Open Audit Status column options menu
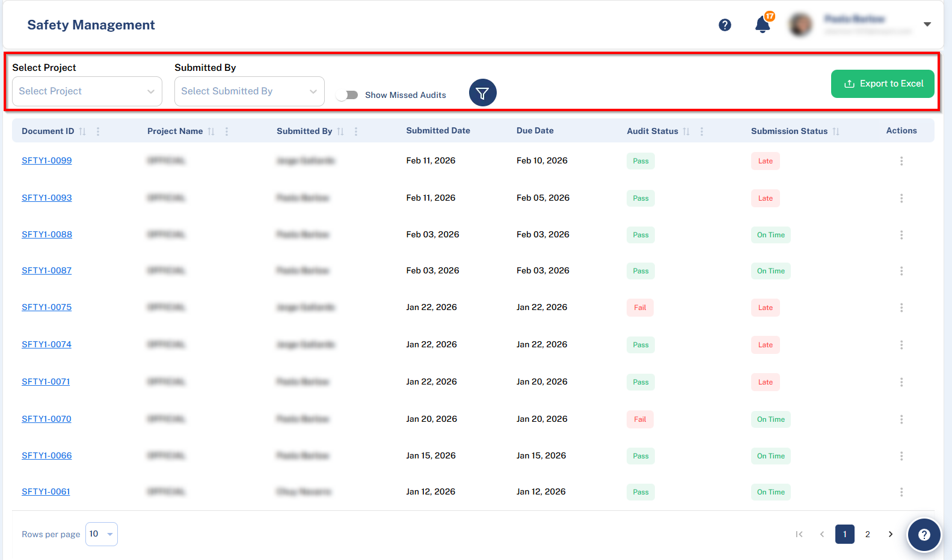This screenshot has width=952, height=560. (x=701, y=132)
